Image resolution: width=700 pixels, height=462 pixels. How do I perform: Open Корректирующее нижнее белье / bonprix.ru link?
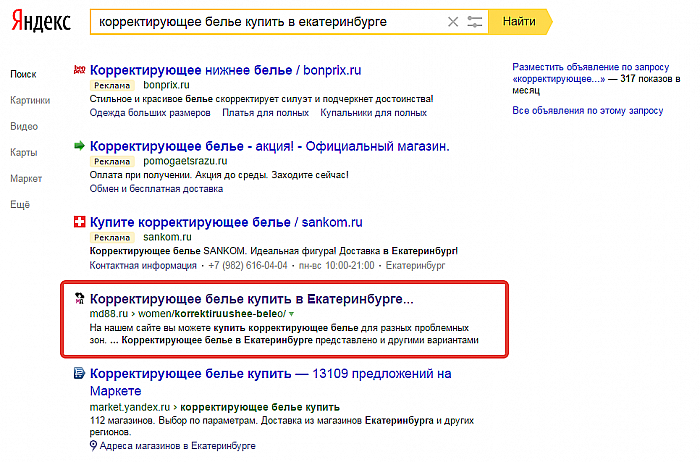coord(225,70)
